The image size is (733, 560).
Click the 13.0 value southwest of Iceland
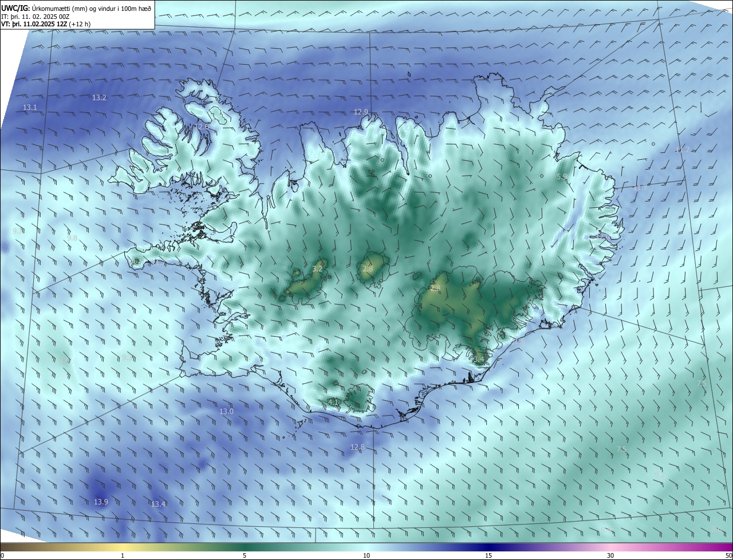(226, 412)
